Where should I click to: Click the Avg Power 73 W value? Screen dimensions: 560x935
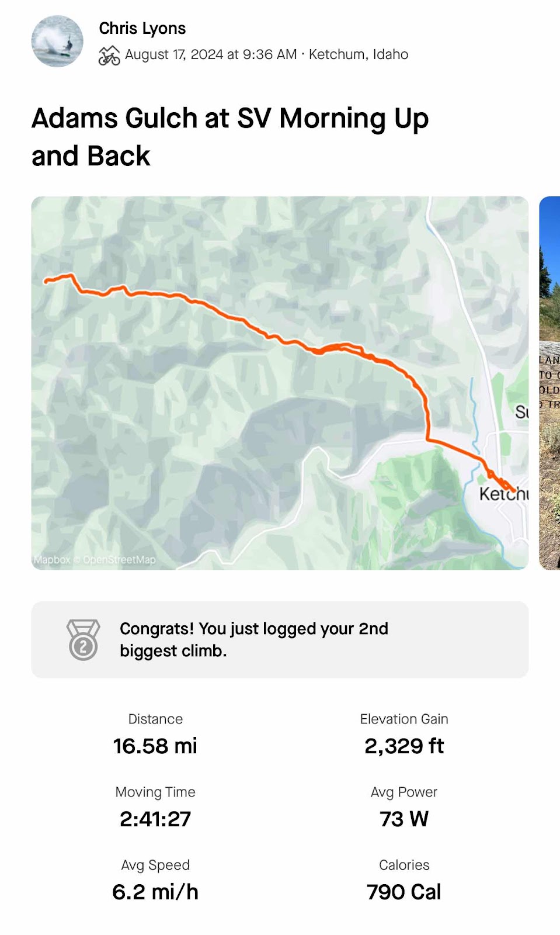pos(404,819)
